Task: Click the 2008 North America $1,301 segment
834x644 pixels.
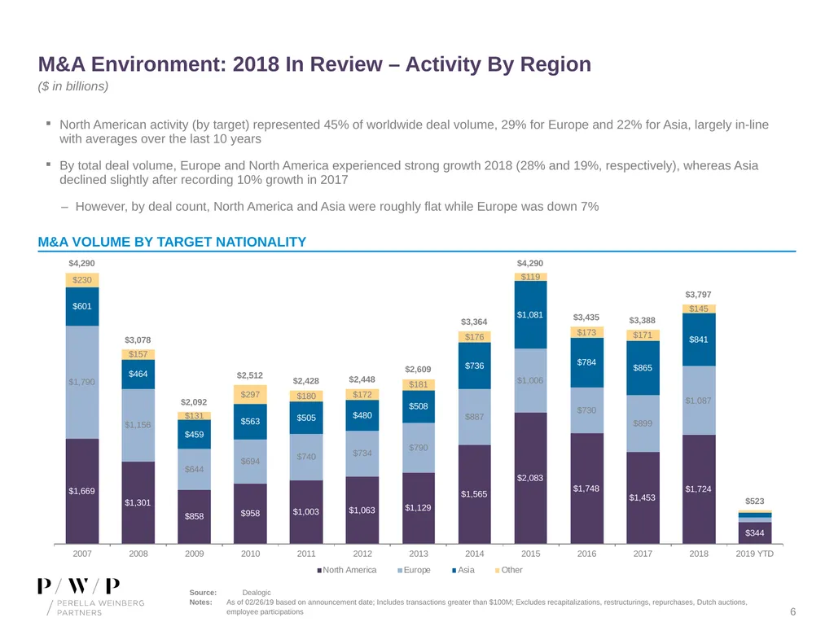Action: tap(138, 502)
